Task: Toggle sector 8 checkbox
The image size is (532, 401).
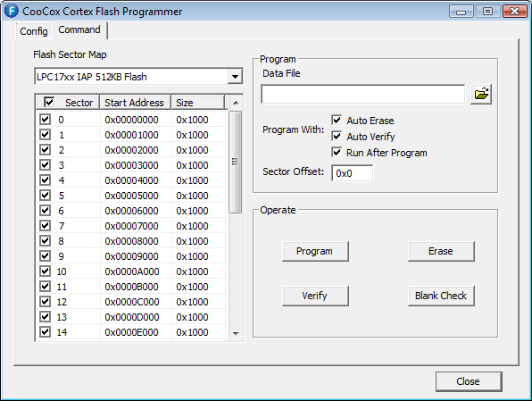Action: tap(45, 241)
